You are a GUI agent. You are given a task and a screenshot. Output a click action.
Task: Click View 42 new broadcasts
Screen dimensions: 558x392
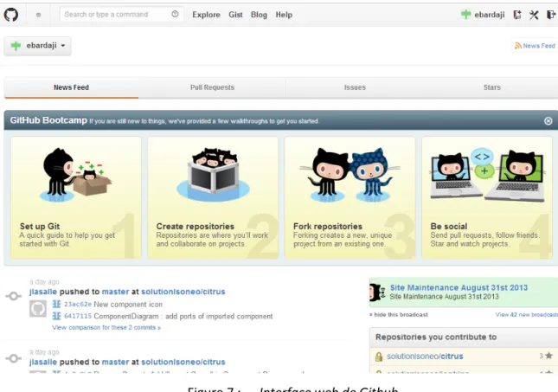527,315
